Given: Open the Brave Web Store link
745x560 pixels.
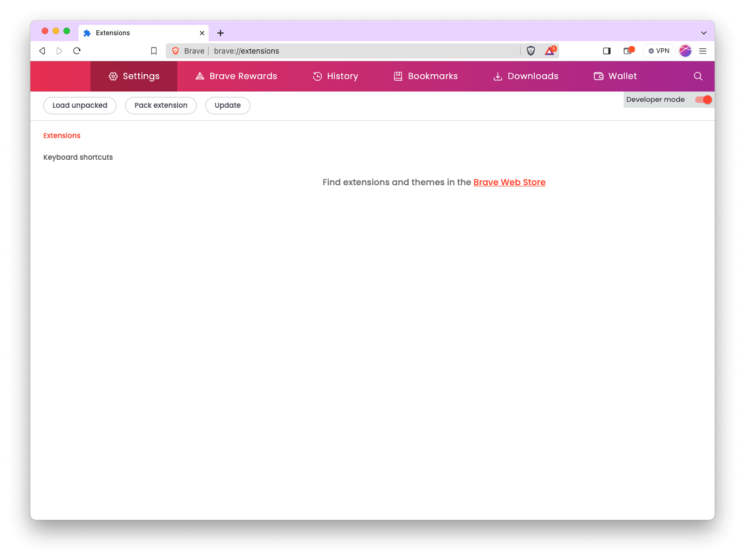Looking at the screenshot, I should pyautogui.click(x=509, y=183).
